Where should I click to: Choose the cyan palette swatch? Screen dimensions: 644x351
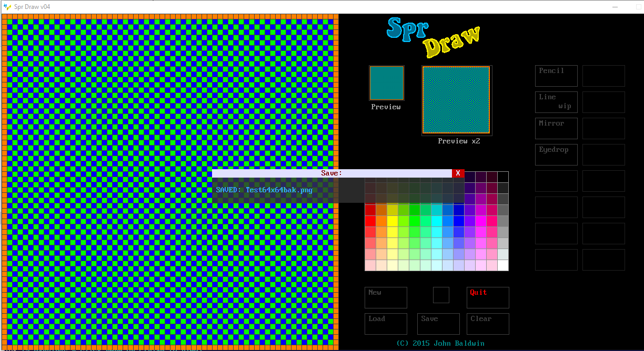click(437, 221)
